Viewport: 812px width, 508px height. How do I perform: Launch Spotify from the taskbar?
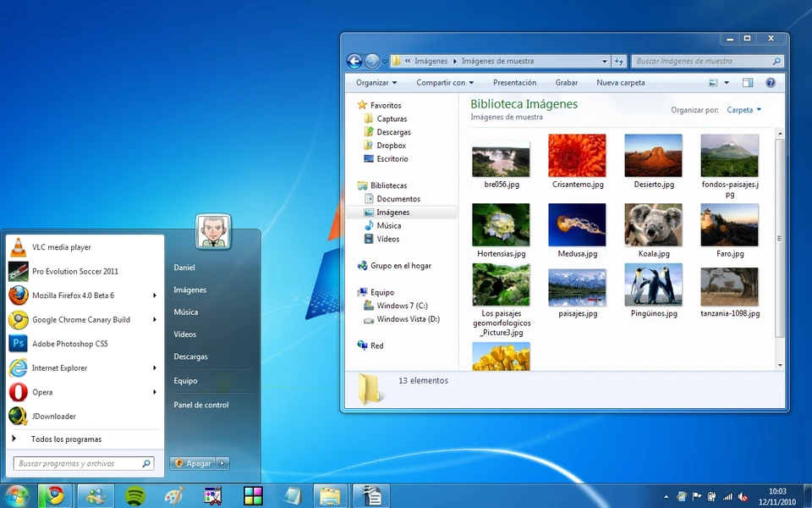tap(133, 495)
